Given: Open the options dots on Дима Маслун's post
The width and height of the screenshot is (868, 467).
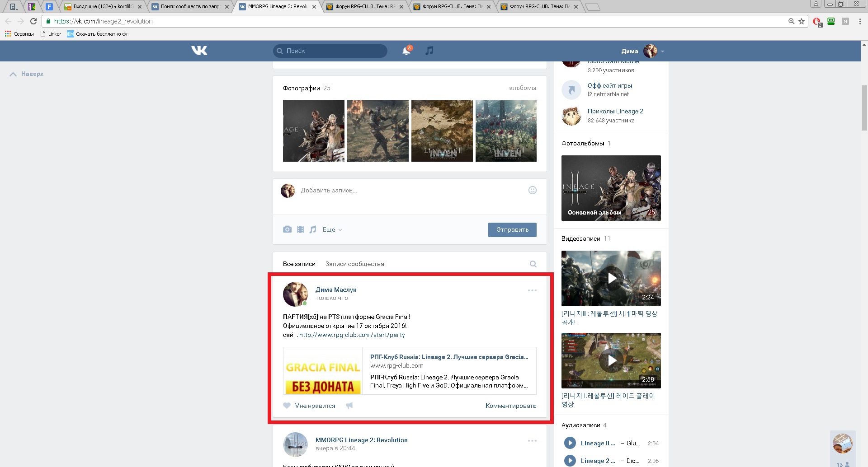Looking at the screenshot, I should coord(532,290).
